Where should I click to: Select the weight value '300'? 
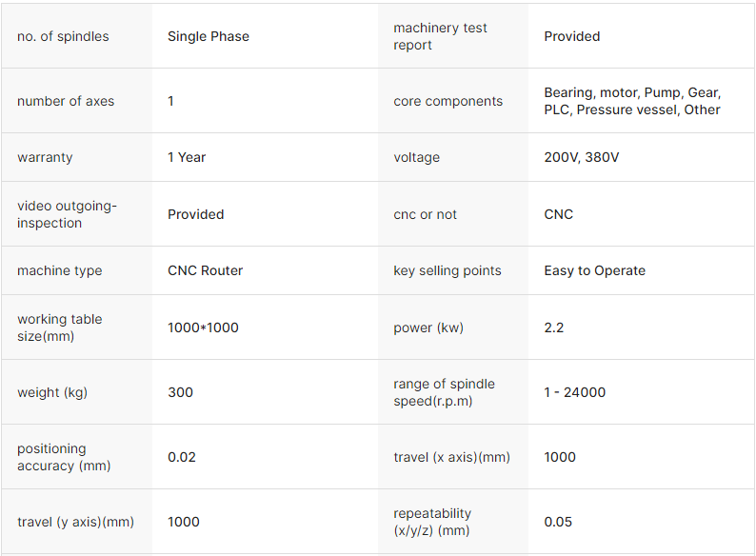[x=180, y=392]
